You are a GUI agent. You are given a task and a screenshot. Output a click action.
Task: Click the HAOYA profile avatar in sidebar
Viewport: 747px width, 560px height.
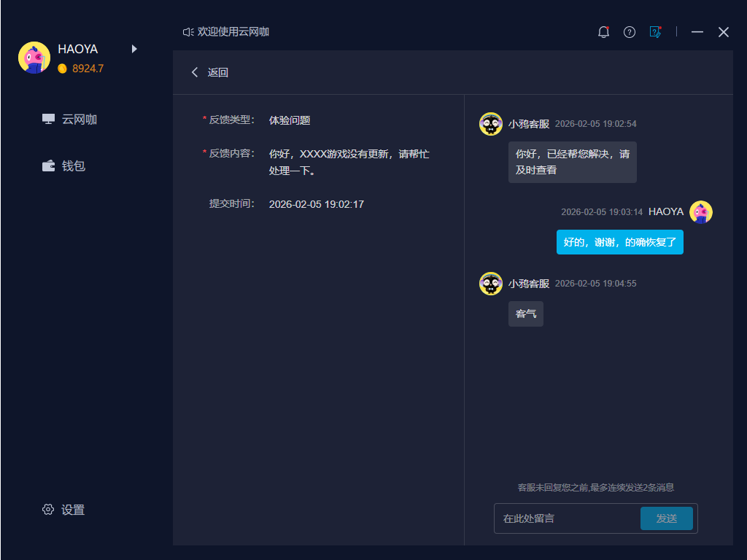(34, 58)
